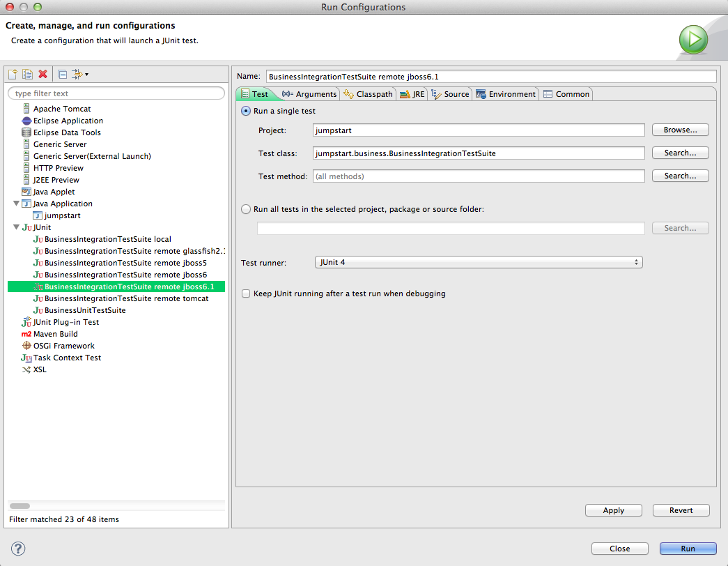
Task: Collapse the JUnit tree node
Action: [x=16, y=227]
